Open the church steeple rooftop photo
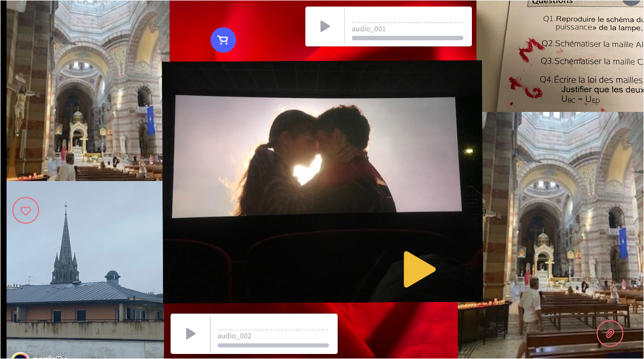 84,270
